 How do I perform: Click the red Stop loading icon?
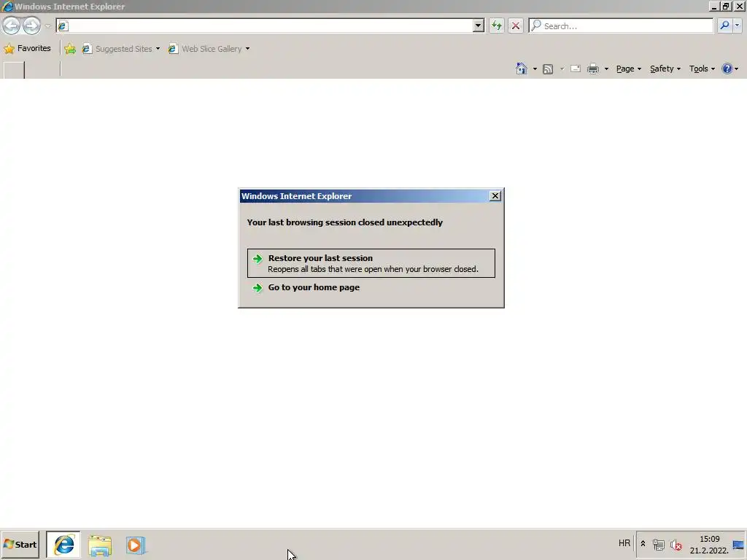(x=516, y=26)
